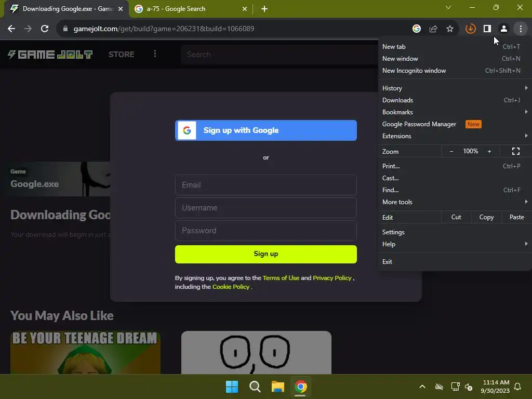Open Windows Start menu
This screenshot has height=399, width=532.
pos(232,387)
